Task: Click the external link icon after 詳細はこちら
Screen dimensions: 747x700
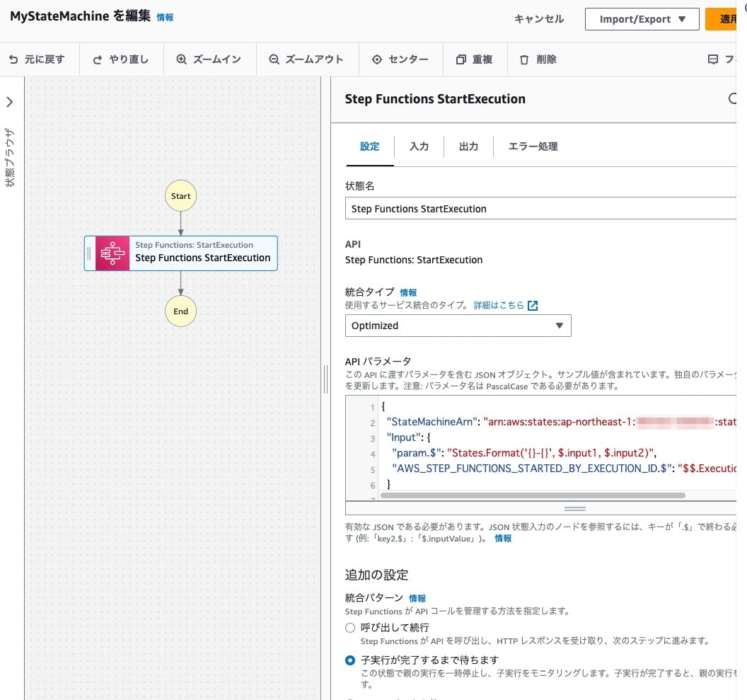Action: pos(533,306)
